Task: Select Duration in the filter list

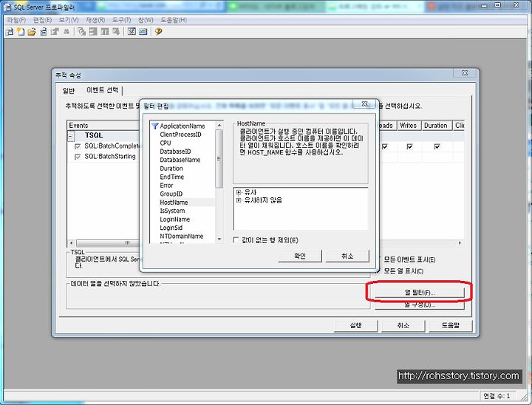Action: [x=171, y=169]
